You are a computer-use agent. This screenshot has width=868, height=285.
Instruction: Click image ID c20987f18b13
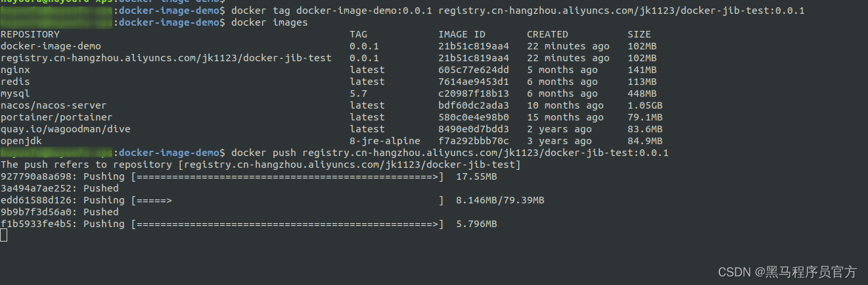[x=474, y=93]
